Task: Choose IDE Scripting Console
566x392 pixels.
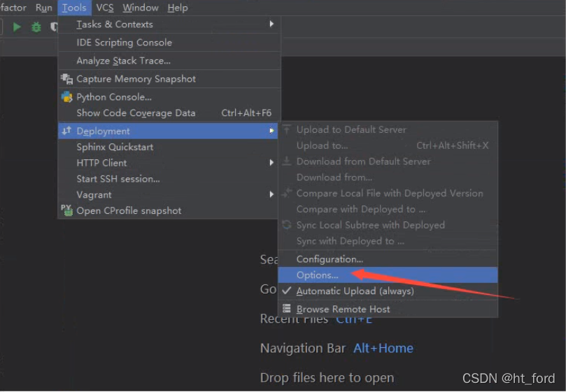Action: [x=169, y=43]
